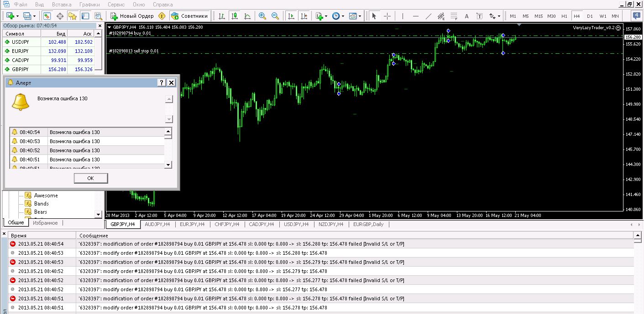Open the Вставка menu
Viewport: 644px width, 314px height.
(x=62, y=4)
